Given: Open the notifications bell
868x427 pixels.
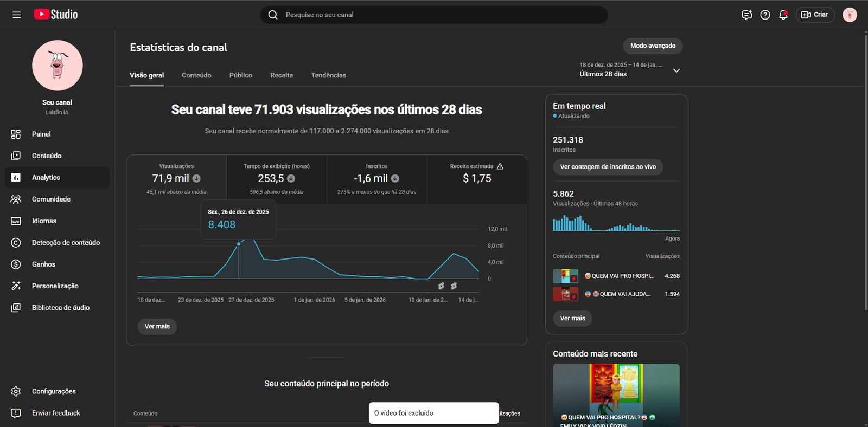Looking at the screenshot, I should [783, 15].
